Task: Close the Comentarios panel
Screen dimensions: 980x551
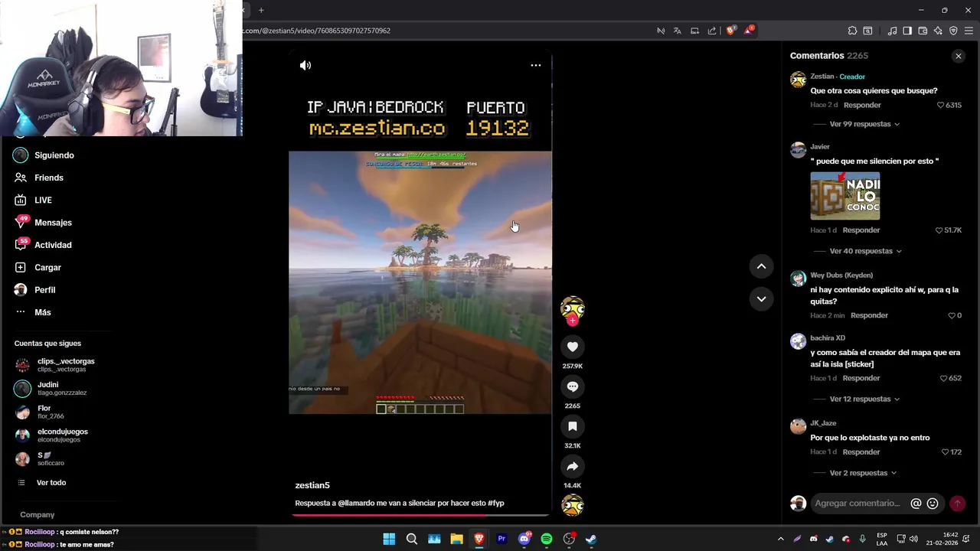Action: (x=959, y=56)
